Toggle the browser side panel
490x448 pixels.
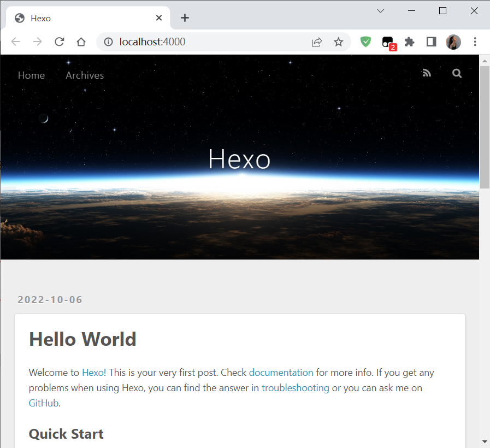click(431, 42)
